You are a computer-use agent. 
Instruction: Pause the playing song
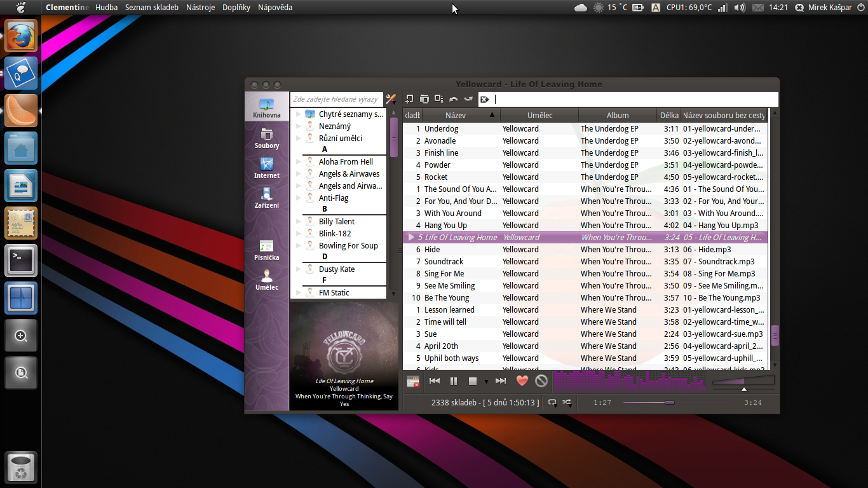click(454, 381)
